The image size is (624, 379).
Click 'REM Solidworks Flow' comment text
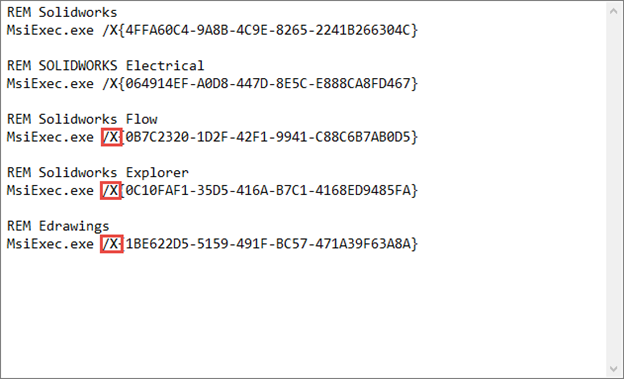(x=82, y=119)
